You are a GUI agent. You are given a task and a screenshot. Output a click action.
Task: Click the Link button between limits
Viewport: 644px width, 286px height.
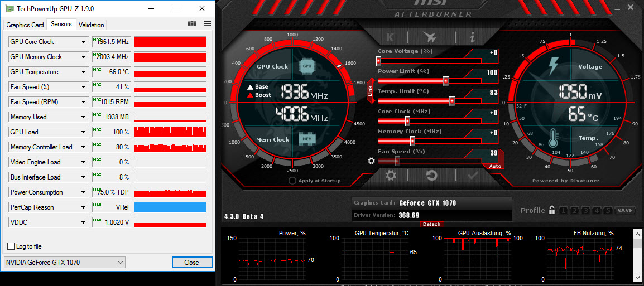click(x=370, y=91)
